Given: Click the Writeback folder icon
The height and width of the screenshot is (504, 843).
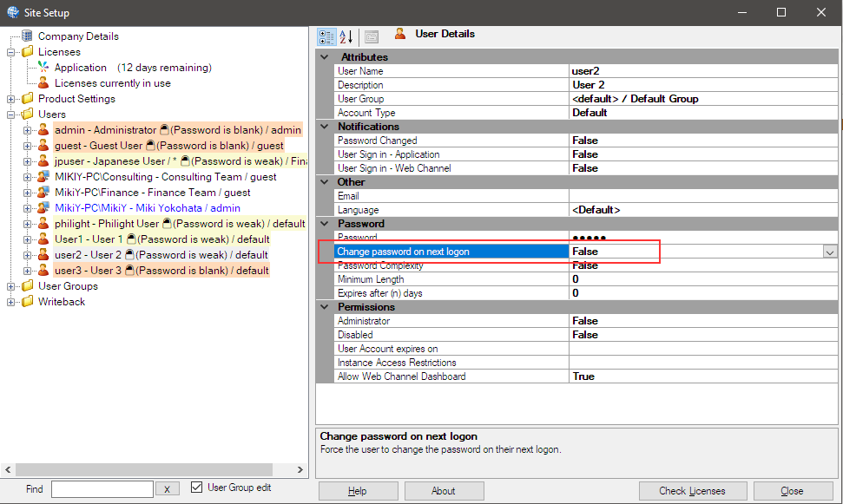Looking at the screenshot, I should 28,301.
